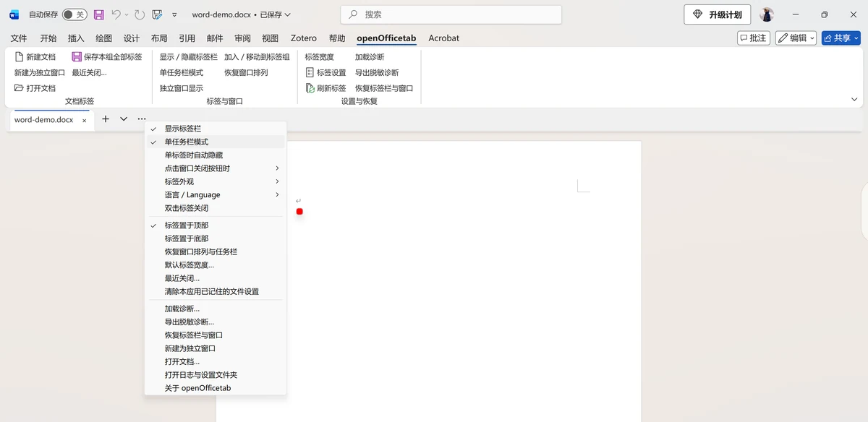This screenshot has width=868, height=422.
Task: Uncheck 显示标签栏 in the context menu
Action: (216, 129)
